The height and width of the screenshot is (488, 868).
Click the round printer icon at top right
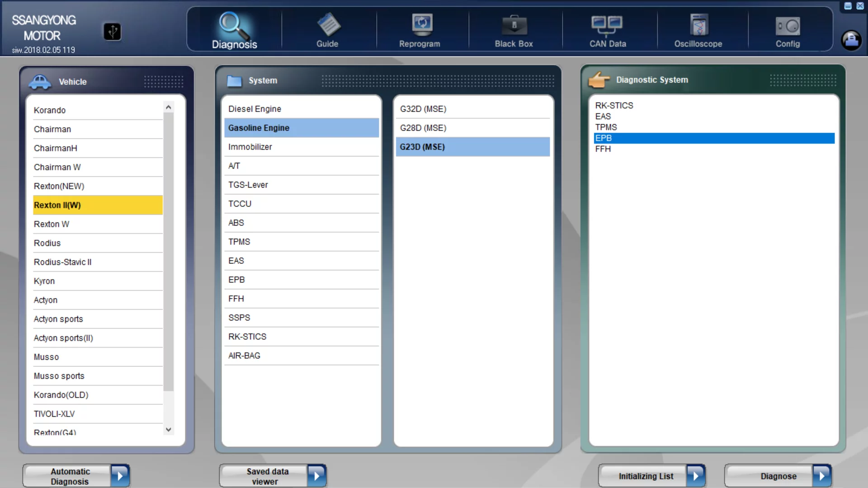(851, 40)
